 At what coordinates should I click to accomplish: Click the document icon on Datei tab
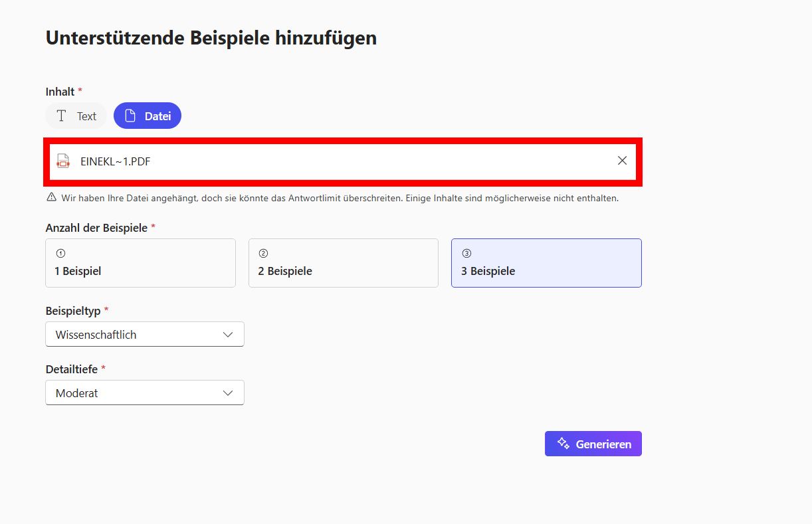(x=130, y=116)
